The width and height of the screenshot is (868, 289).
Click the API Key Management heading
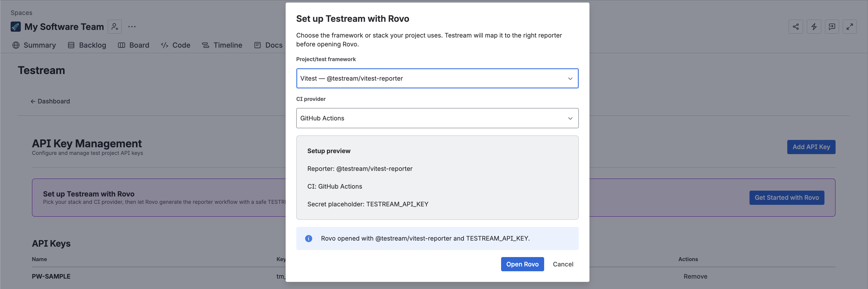87,144
